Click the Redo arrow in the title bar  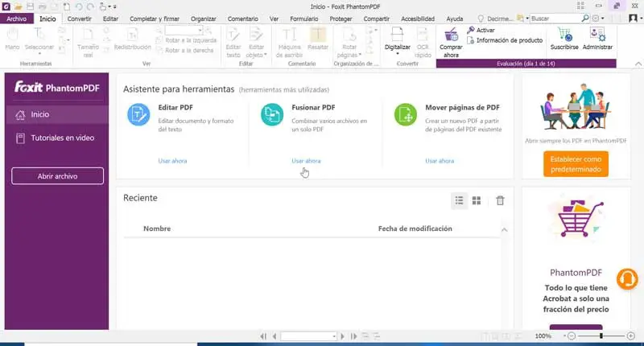tap(90, 6)
